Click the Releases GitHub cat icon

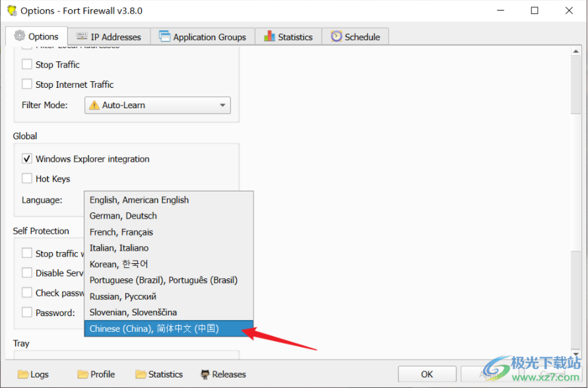(x=205, y=374)
